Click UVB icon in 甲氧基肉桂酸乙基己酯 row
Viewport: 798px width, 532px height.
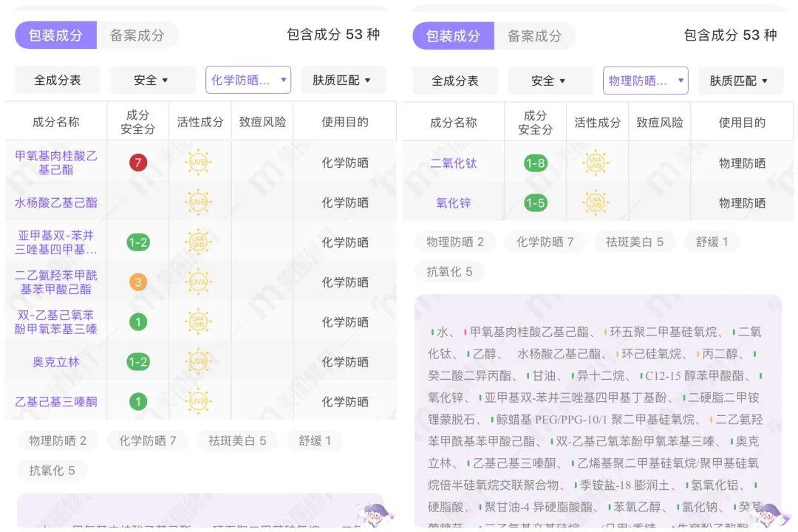click(x=199, y=163)
